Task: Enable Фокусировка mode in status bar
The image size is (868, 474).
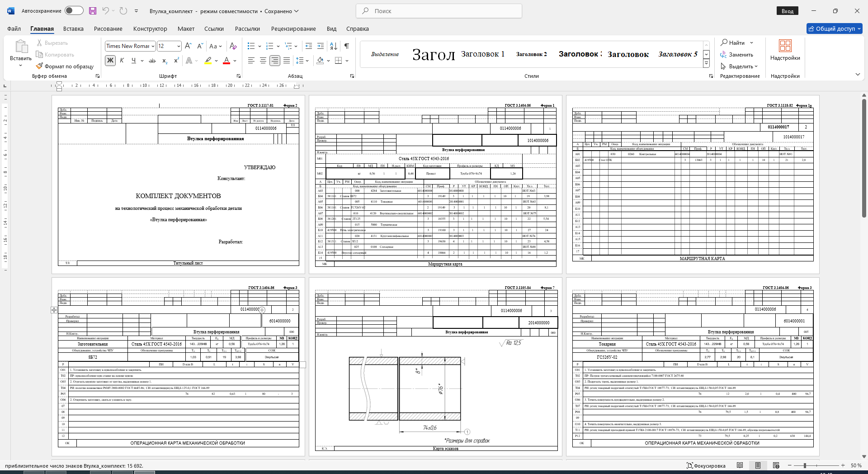Action: pyautogui.click(x=706, y=465)
